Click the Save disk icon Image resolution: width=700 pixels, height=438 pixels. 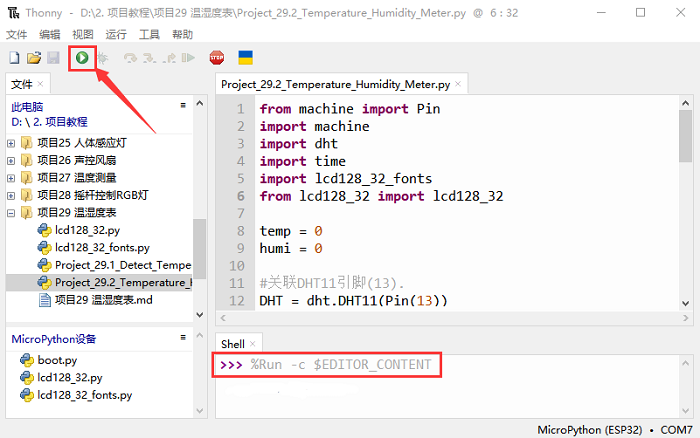[52, 58]
